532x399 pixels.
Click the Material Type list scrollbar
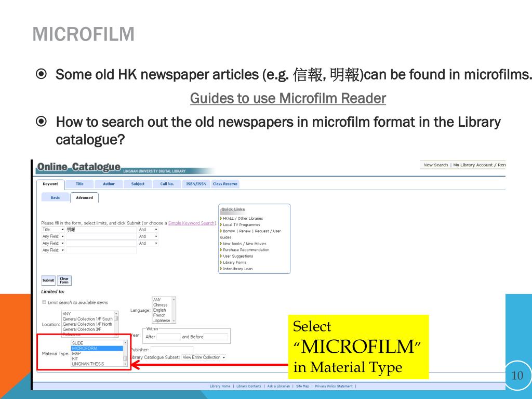[125, 353]
